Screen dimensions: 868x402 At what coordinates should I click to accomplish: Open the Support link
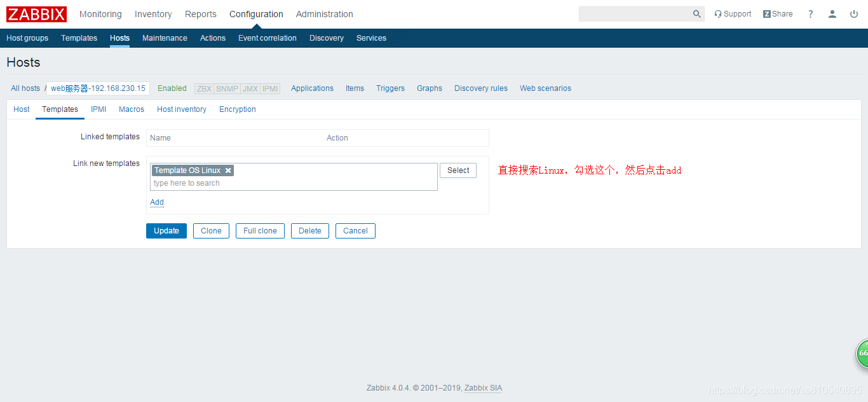733,14
